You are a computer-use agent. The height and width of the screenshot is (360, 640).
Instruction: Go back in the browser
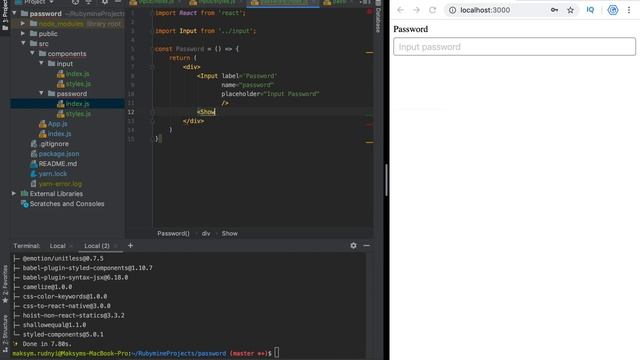pos(400,10)
